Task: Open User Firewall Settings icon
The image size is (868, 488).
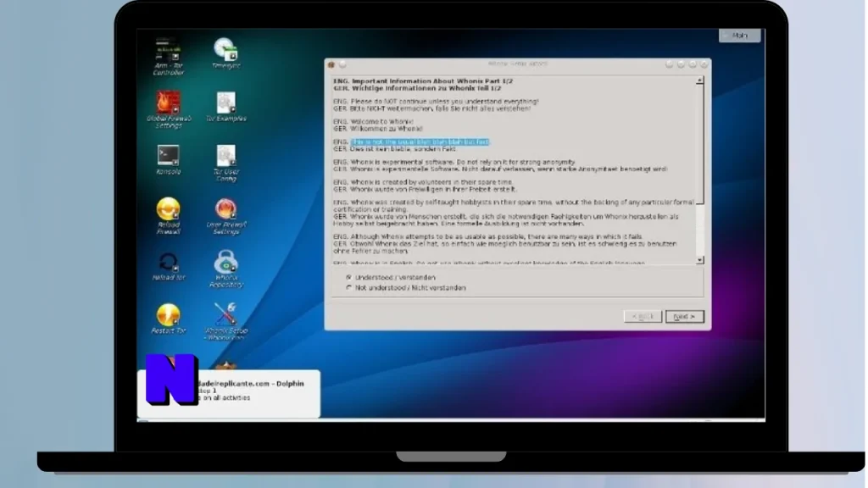Action: tap(225, 216)
